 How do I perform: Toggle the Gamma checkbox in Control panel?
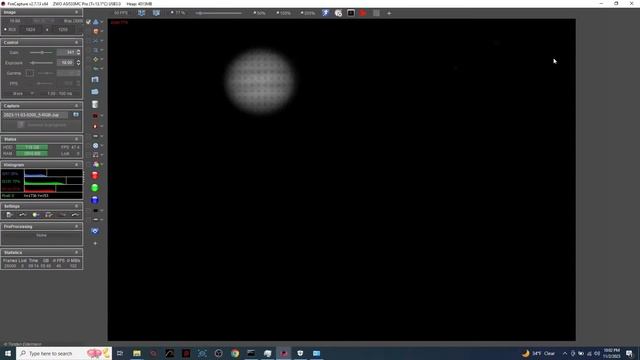click(x=29, y=73)
